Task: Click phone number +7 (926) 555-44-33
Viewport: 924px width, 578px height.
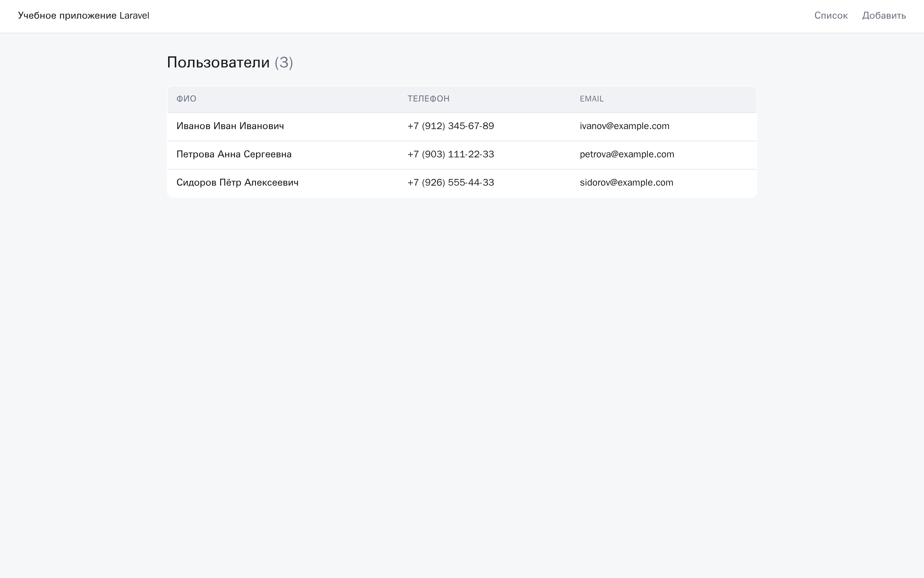Action: point(450,183)
